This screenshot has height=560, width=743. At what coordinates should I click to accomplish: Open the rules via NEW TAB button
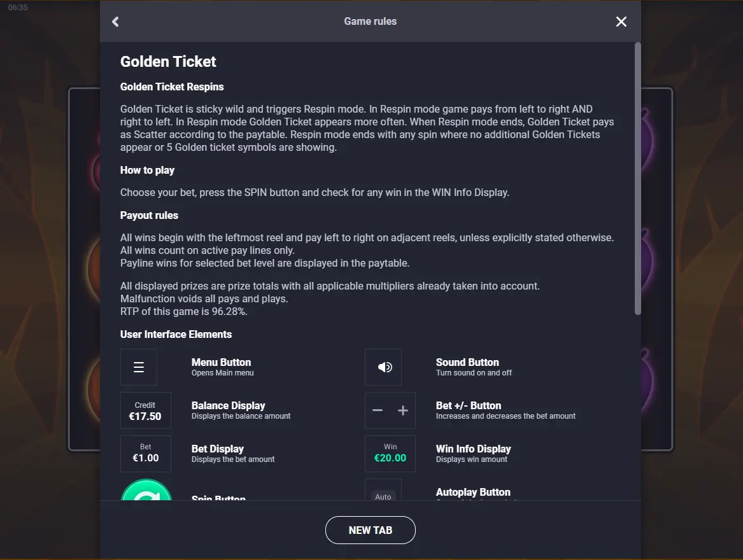[371, 530]
